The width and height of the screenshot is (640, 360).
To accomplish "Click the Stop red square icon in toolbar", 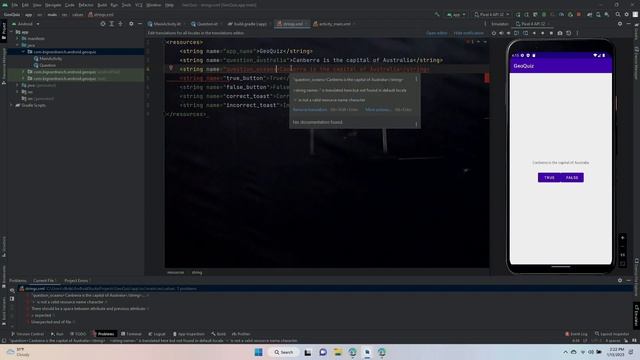I will click(579, 15).
